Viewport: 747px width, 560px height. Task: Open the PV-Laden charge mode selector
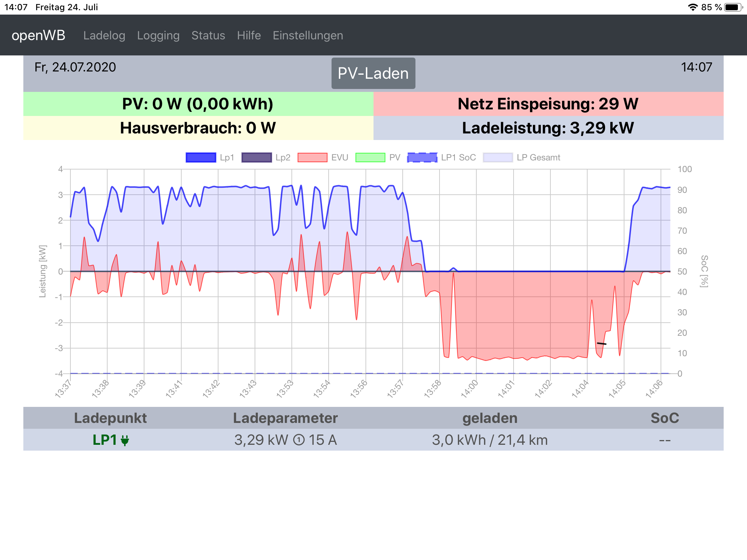click(373, 73)
